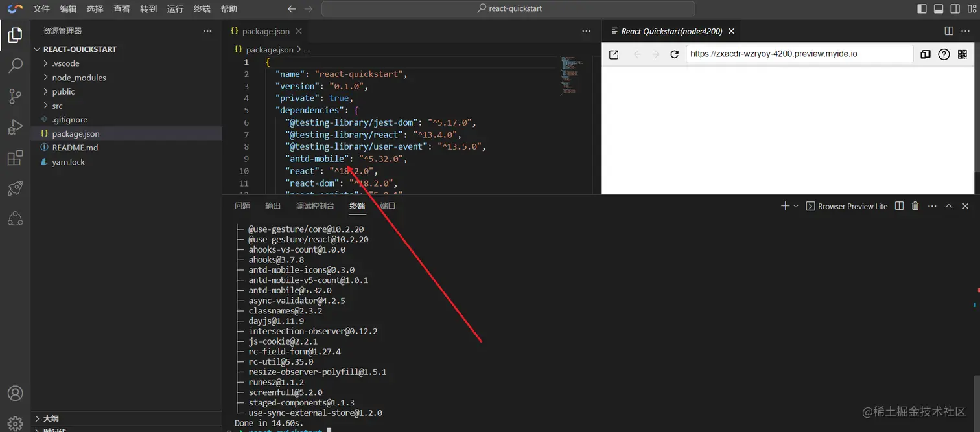Viewport: 980px width, 432px height.
Task: Open the 文件 menu
Action: point(41,9)
